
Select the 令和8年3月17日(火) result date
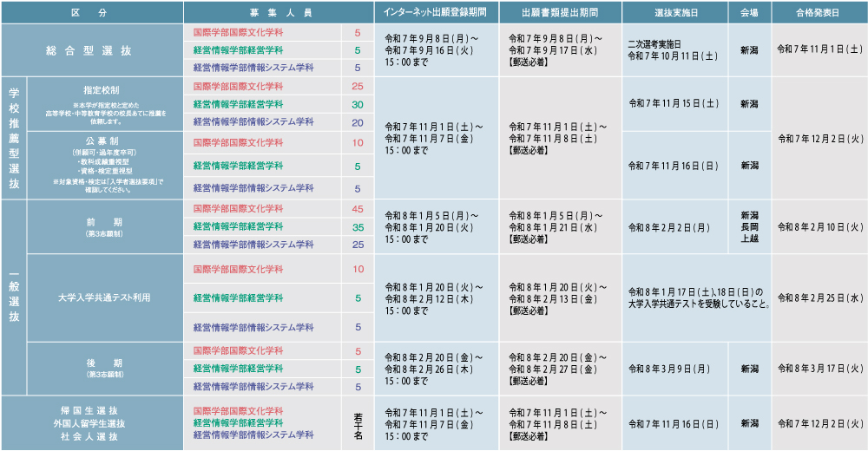click(819, 369)
